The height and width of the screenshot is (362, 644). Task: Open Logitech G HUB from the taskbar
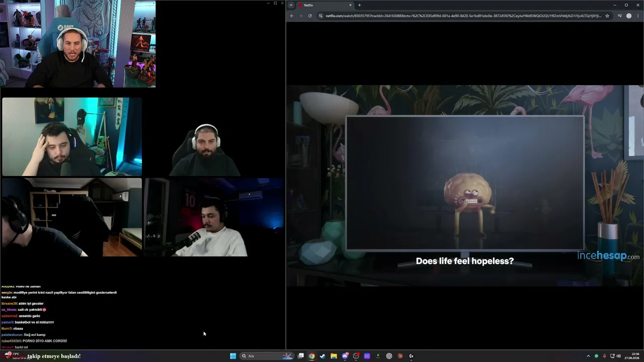(x=411, y=356)
